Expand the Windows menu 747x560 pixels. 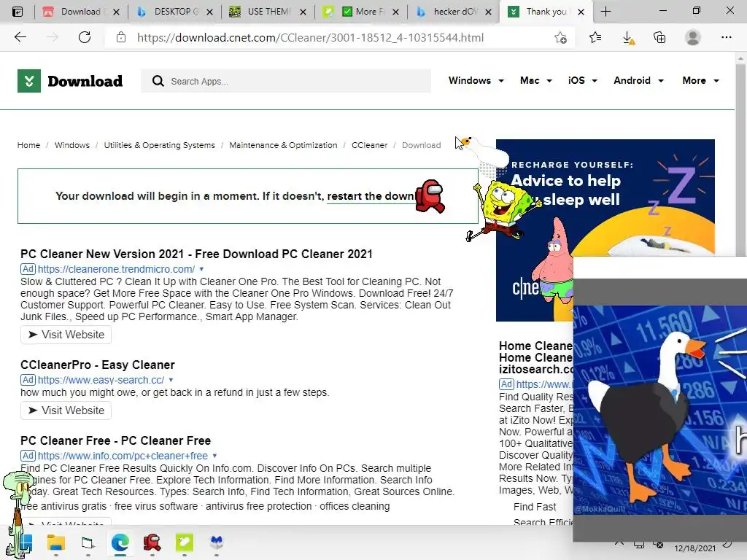click(476, 80)
